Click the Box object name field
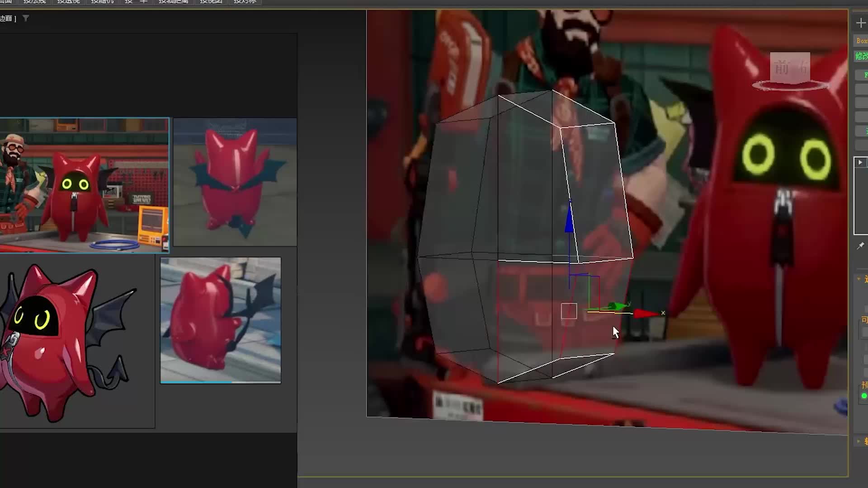868x488 pixels. (861, 41)
